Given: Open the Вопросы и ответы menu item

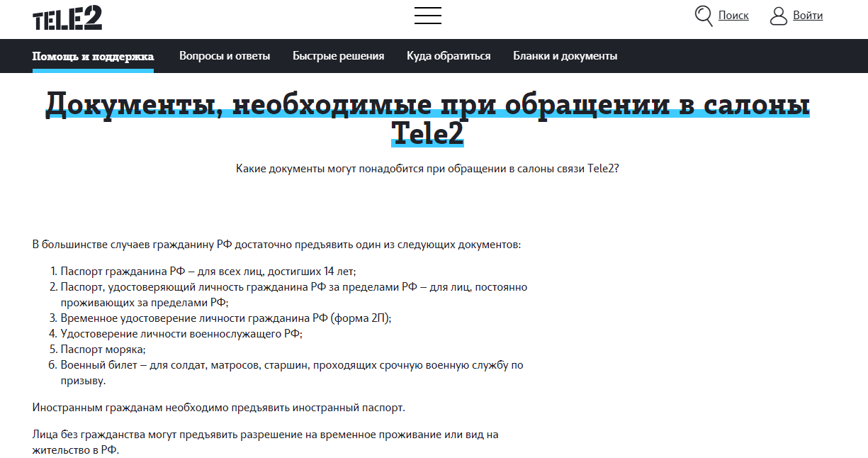Looking at the screenshot, I should click(x=225, y=56).
